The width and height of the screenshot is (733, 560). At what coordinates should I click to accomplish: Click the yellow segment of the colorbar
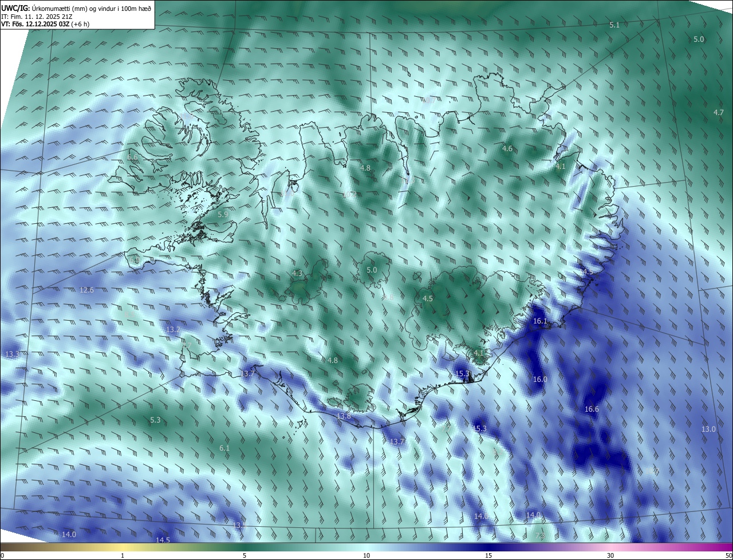pos(123,547)
